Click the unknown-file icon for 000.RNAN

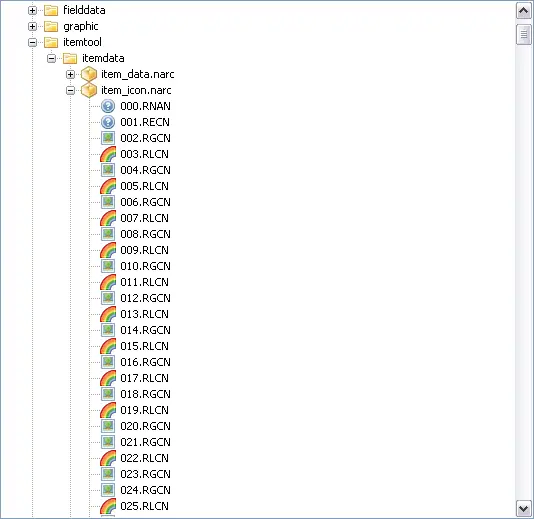coord(108,106)
